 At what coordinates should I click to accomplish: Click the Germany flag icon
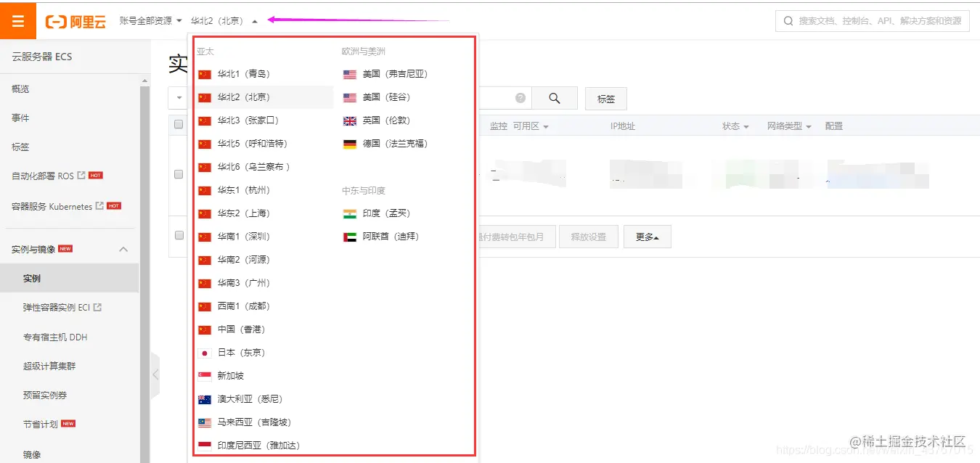coord(350,144)
